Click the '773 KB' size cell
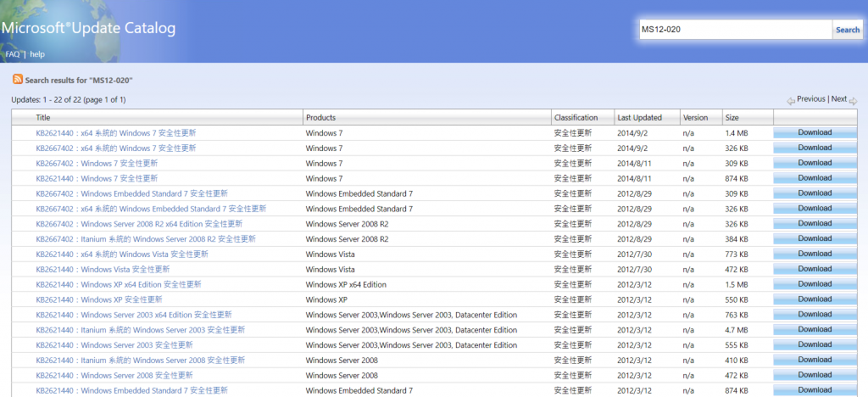The image size is (868, 397). coord(737,254)
